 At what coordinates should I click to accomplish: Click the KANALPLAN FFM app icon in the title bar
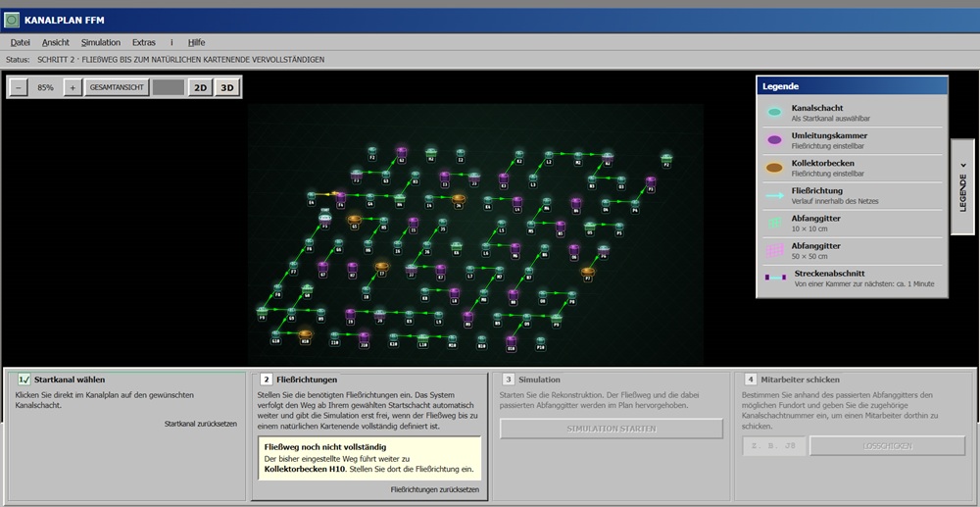[12, 20]
